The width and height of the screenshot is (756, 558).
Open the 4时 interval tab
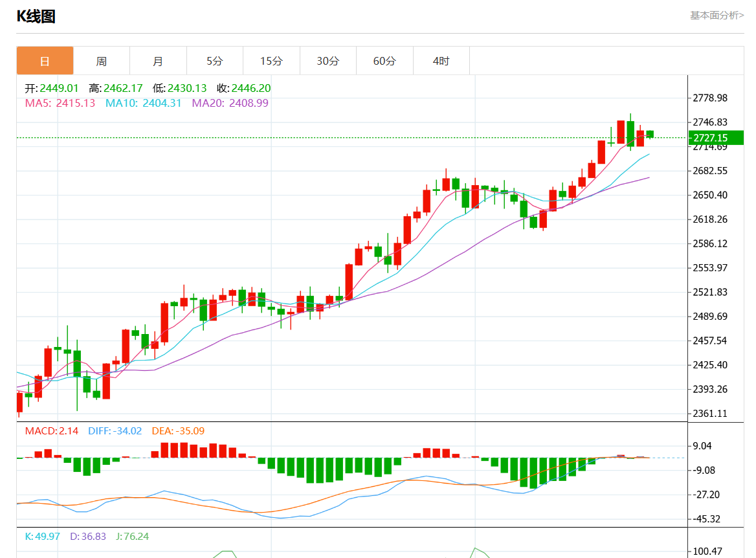point(441,61)
